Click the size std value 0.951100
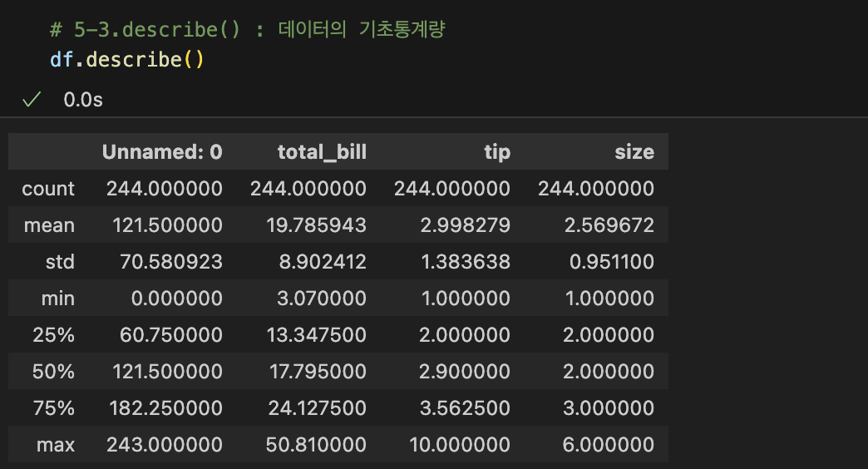The height and width of the screenshot is (469, 868). coord(612,262)
